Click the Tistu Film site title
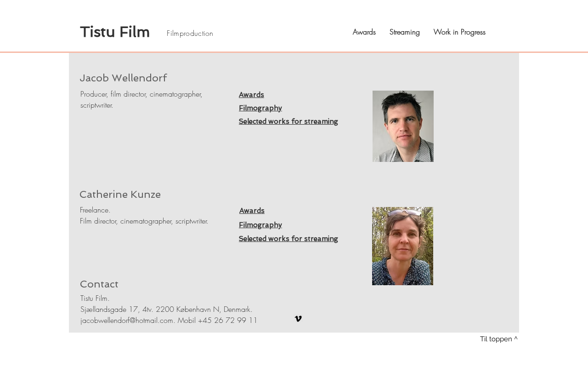The image size is (588, 368). tap(115, 32)
